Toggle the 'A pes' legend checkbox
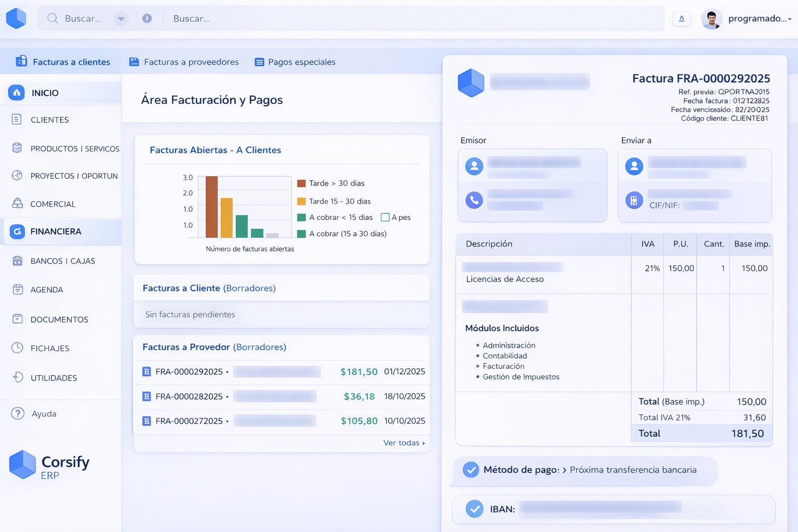798x532 pixels. click(385, 217)
